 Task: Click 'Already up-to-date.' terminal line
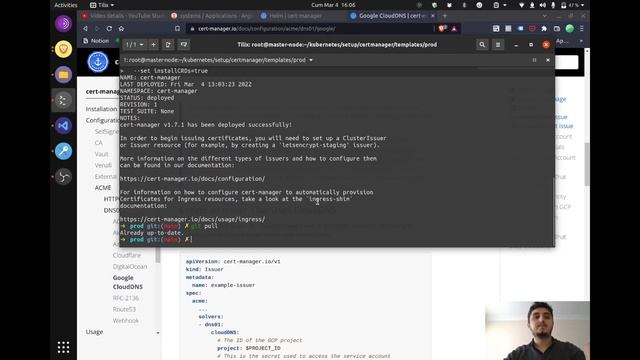152,233
